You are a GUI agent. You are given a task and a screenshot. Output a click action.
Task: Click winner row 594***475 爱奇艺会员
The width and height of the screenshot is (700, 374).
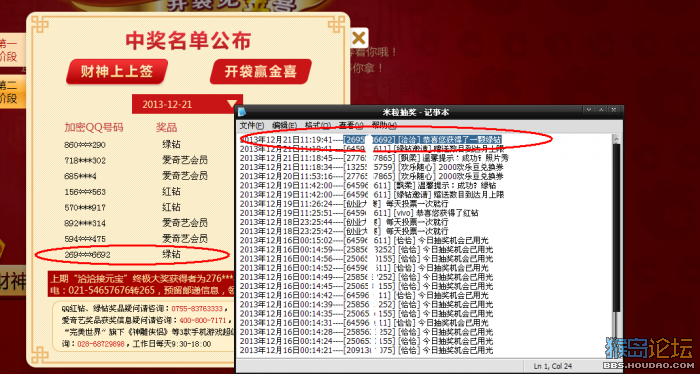tap(136, 238)
